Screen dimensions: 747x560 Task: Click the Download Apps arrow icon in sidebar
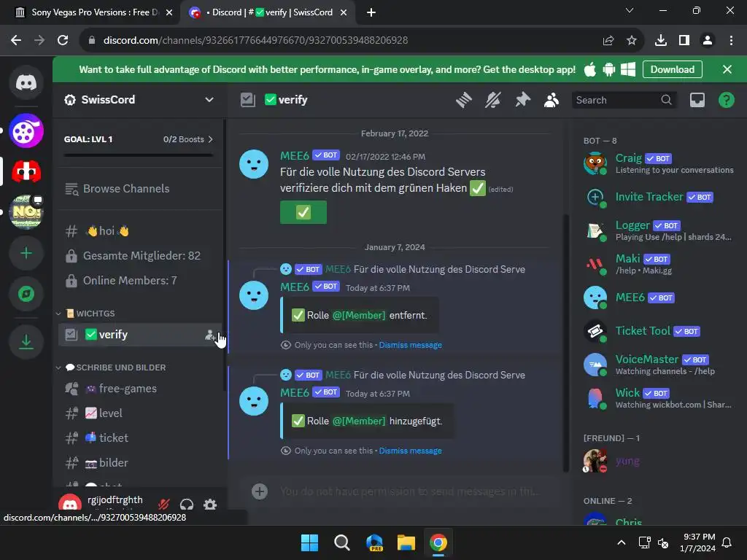[26, 341]
